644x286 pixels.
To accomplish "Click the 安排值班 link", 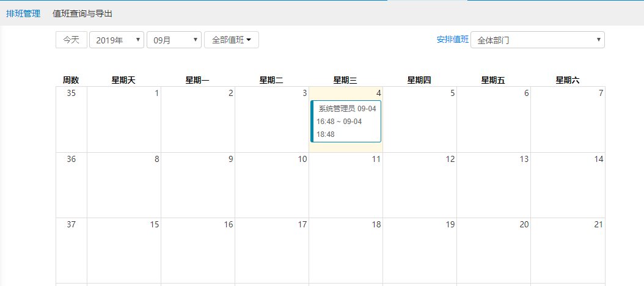I will (452, 40).
